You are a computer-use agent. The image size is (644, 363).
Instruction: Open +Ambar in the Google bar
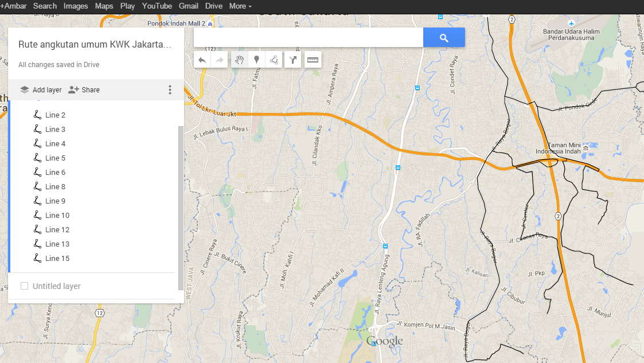tap(14, 6)
